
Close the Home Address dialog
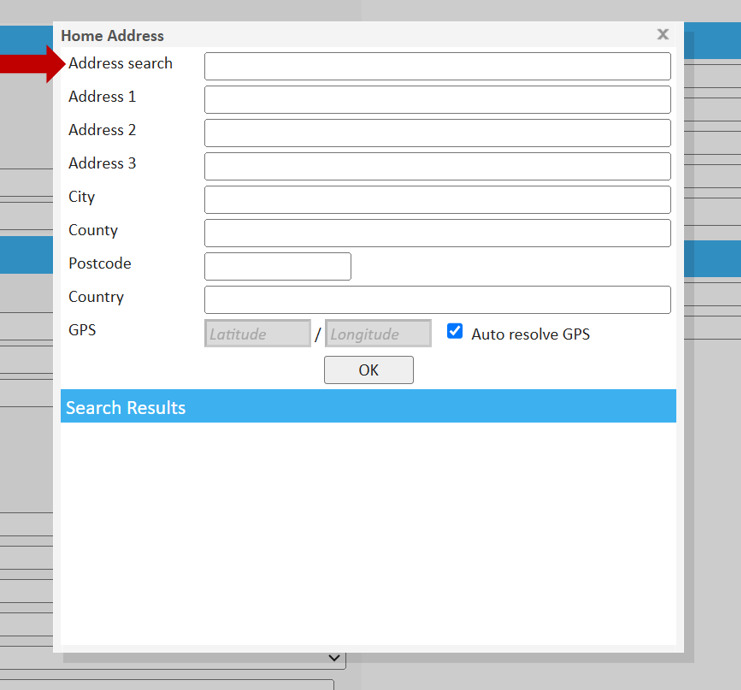click(x=662, y=34)
